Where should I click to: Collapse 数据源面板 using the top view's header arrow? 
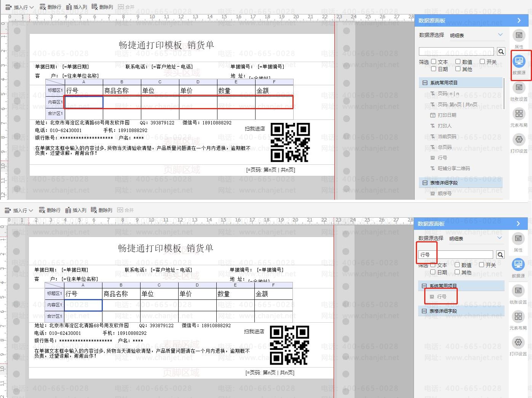519,21
